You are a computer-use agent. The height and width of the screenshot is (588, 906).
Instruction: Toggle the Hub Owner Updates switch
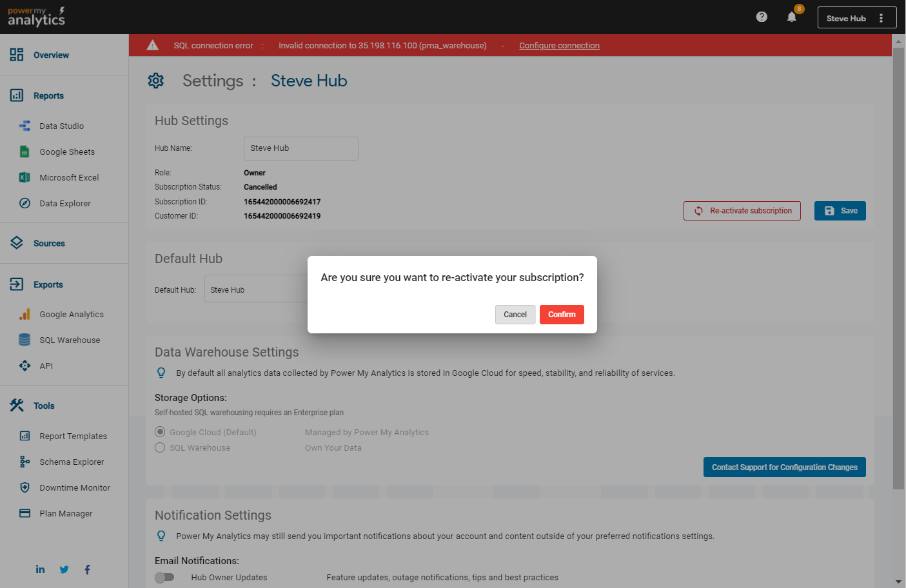point(164,577)
